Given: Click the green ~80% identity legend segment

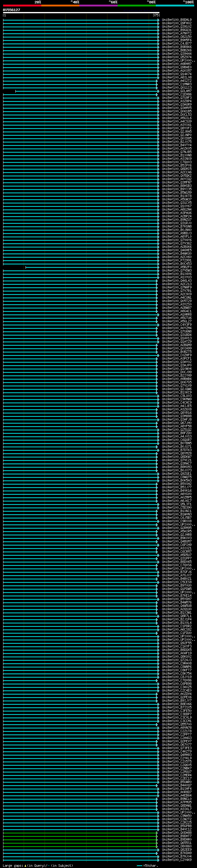Looking at the screenshot, I should [x=137, y=6].
